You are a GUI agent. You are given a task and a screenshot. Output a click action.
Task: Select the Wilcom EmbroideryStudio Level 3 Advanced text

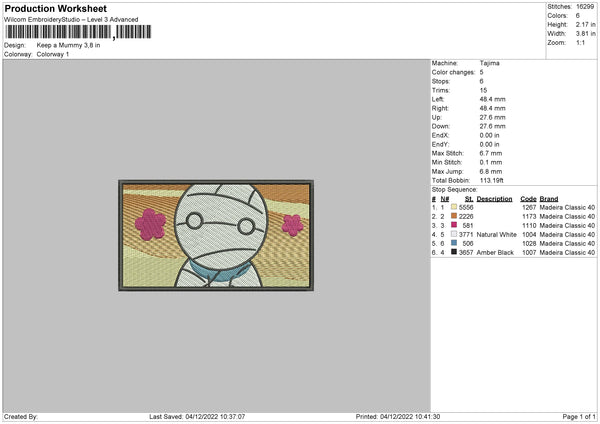tap(71, 20)
